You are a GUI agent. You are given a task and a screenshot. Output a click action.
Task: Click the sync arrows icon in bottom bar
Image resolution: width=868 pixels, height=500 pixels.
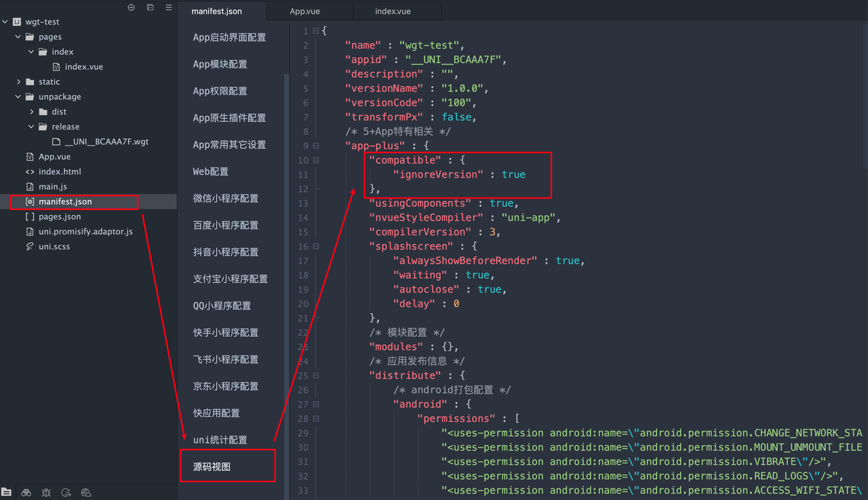[66, 492]
